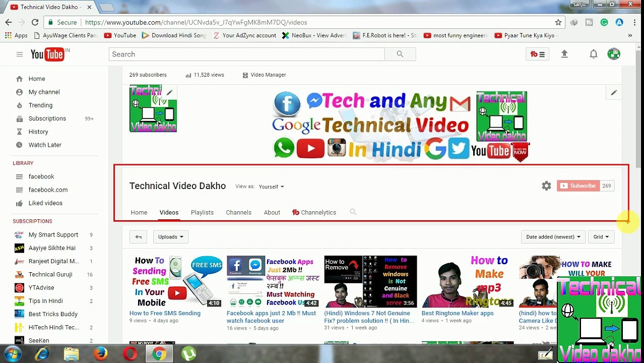Image resolution: width=644 pixels, height=363 pixels.
Task: Launch Opera from the taskbar
Action: [x=130, y=354]
